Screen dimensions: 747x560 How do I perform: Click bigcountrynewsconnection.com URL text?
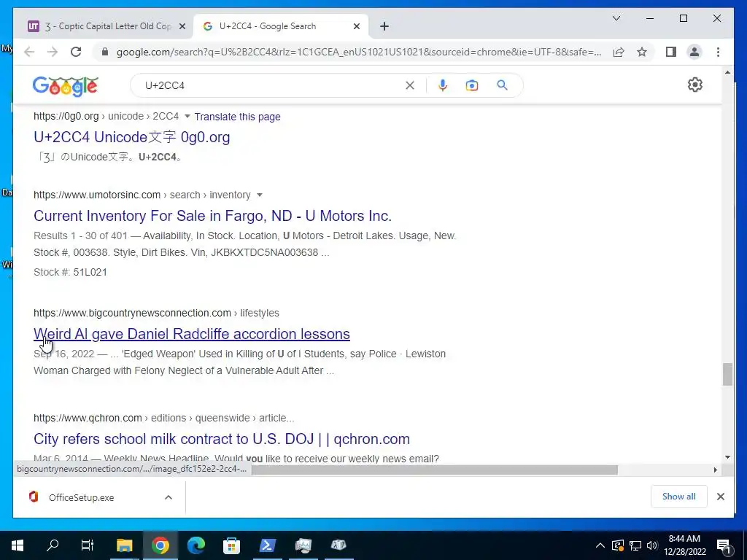(x=132, y=313)
